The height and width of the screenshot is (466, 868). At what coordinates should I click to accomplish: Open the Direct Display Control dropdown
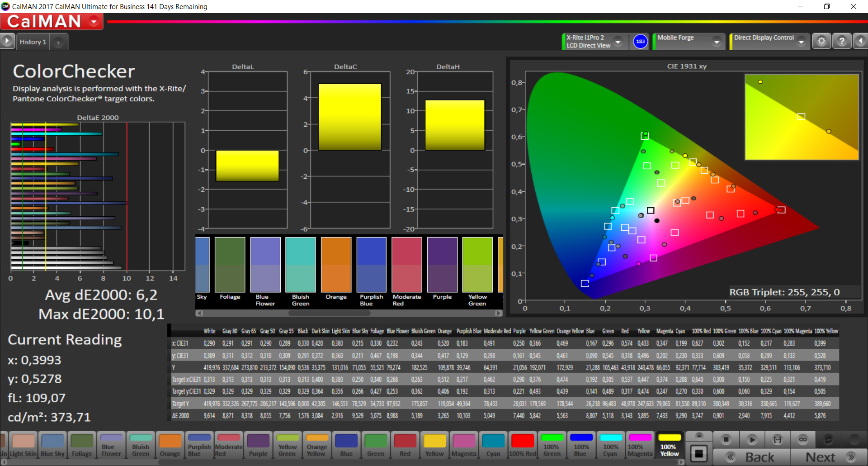pyautogui.click(x=802, y=42)
